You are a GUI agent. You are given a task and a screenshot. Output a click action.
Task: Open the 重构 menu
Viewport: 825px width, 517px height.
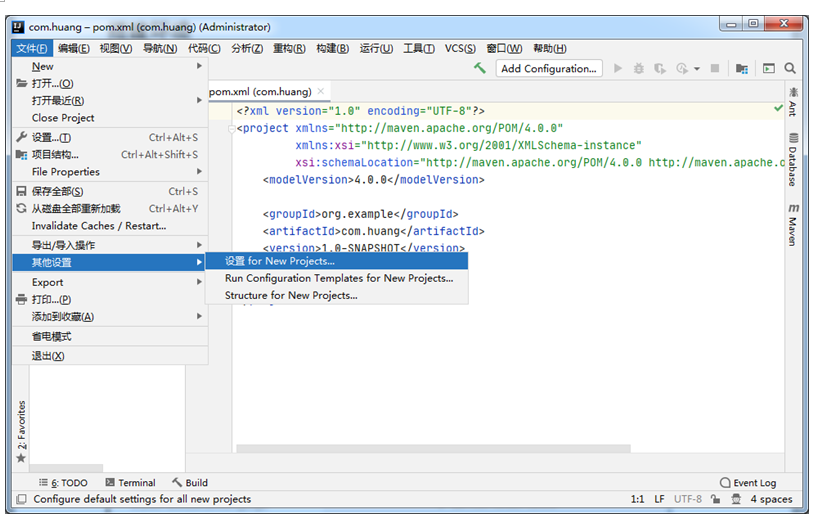289,48
